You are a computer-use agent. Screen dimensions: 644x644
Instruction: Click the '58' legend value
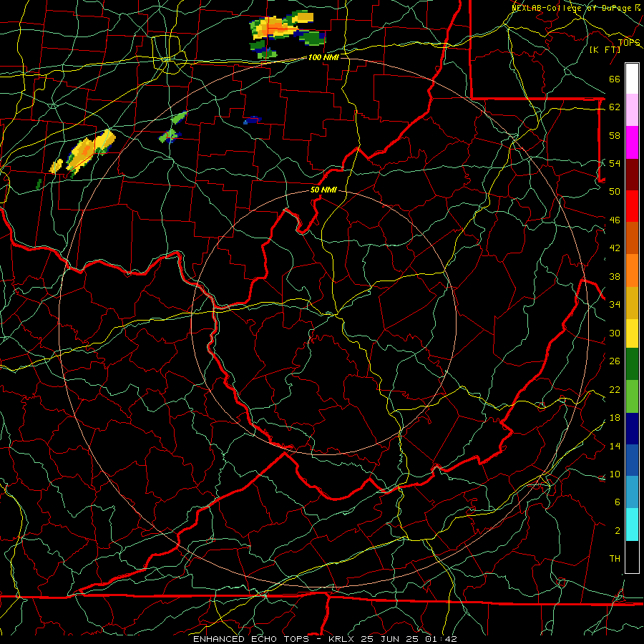pyautogui.click(x=615, y=135)
